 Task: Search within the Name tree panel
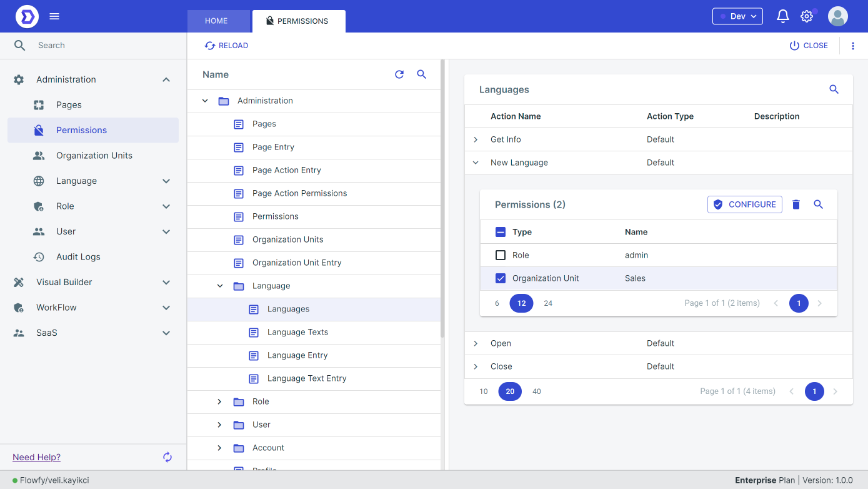tap(422, 74)
